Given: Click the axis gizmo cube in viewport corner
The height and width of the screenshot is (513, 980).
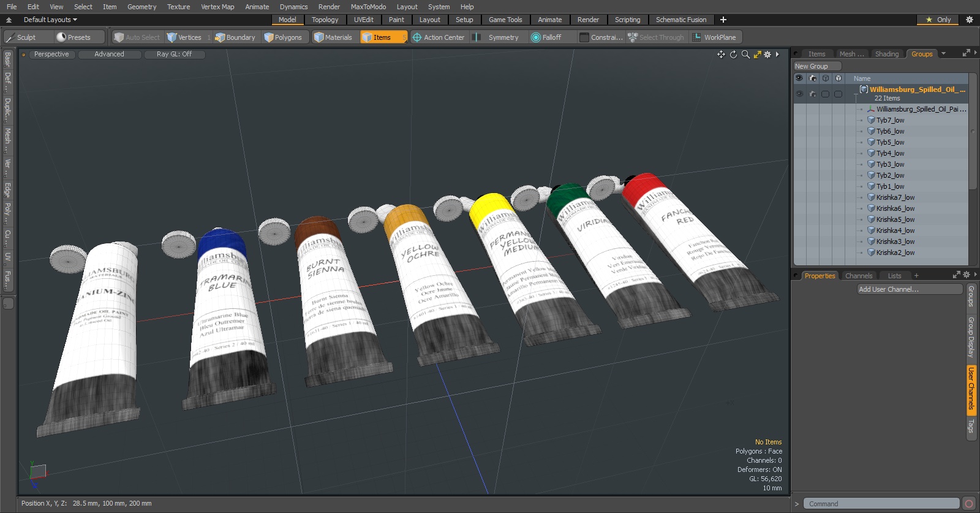Looking at the screenshot, I should click(38, 472).
